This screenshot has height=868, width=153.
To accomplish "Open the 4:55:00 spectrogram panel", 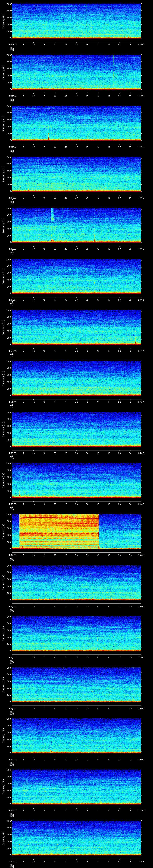I will pyautogui.click(x=77, y=582).
